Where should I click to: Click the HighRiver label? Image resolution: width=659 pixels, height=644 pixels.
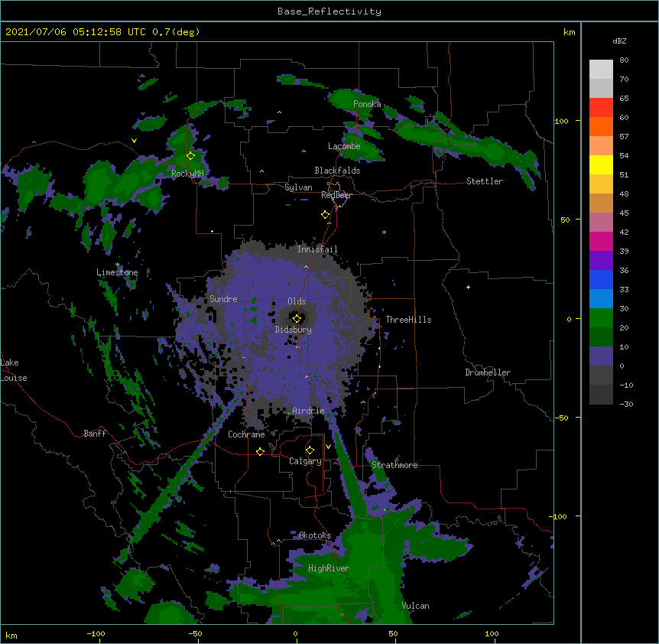click(x=329, y=568)
